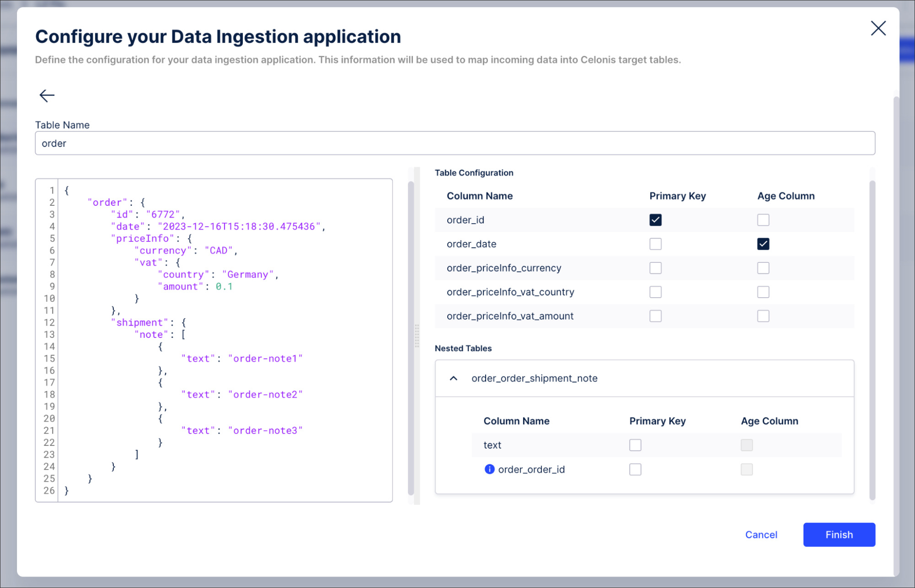Click the Cancel link
The height and width of the screenshot is (588, 915).
point(761,535)
